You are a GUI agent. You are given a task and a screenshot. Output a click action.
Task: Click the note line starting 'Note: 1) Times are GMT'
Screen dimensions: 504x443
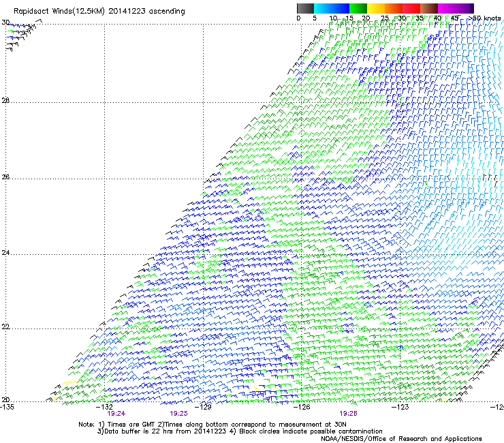pyautogui.click(x=212, y=425)
